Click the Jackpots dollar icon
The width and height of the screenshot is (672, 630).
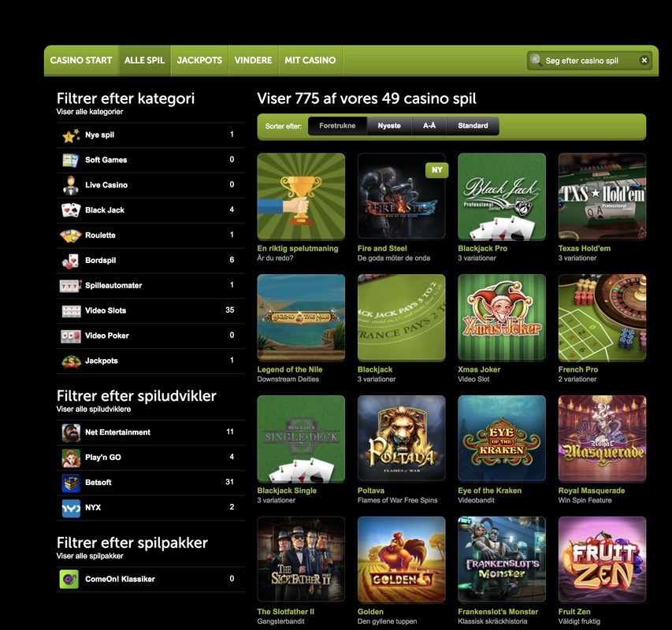[x=71, y=361]
